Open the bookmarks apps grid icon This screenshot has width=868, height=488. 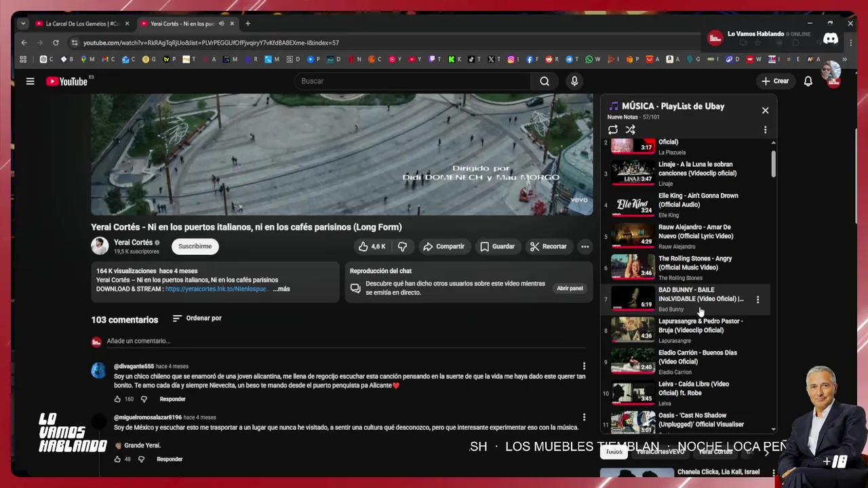pyautogui.click(x=23, y=59)
